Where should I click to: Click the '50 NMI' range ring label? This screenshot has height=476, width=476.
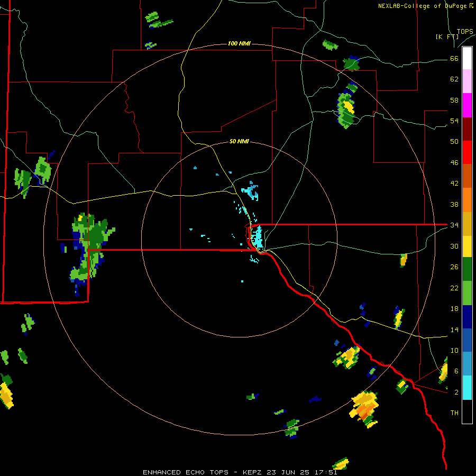point(239,141)
